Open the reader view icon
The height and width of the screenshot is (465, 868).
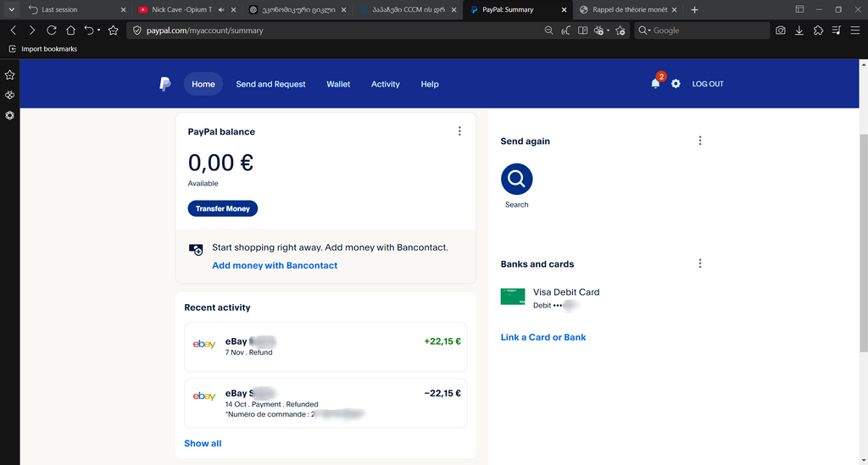(582, 30)
